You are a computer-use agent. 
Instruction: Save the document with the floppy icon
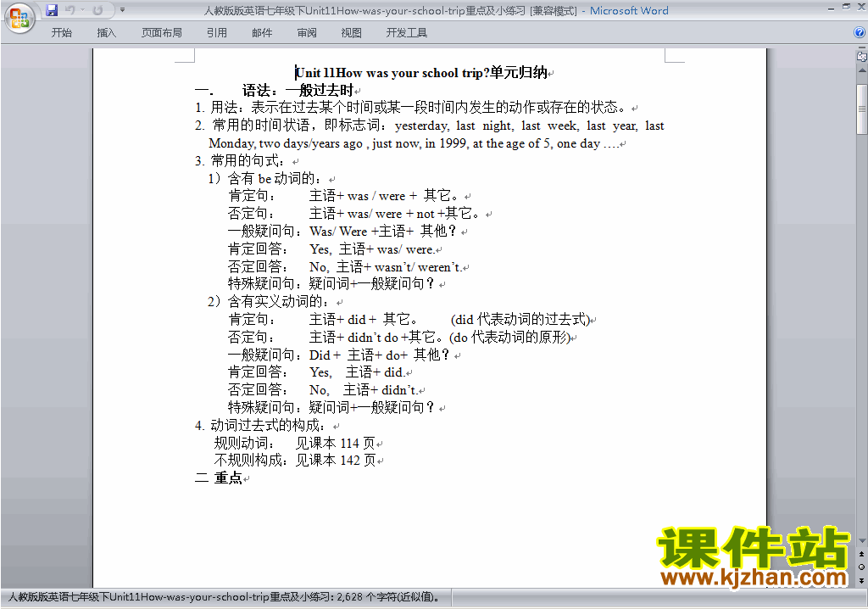click(x=52, y=10)
